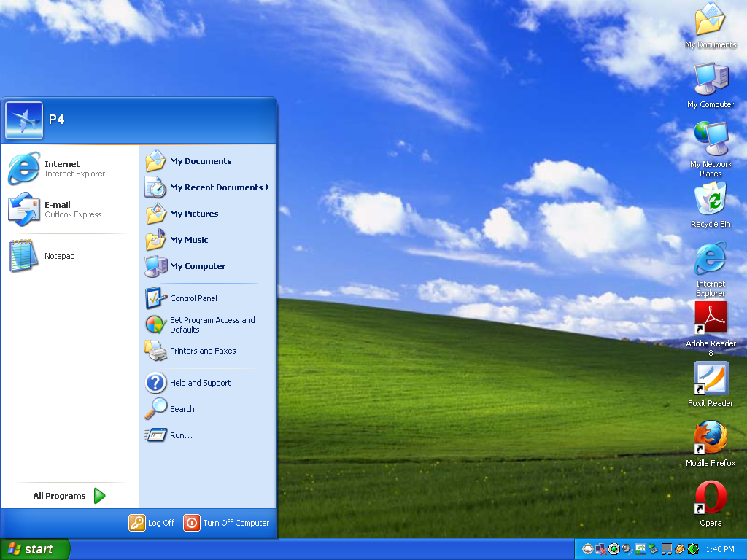Open Control Panel from the Start menu
Viewport: 747px width, 560px height.
click(193, 298)
